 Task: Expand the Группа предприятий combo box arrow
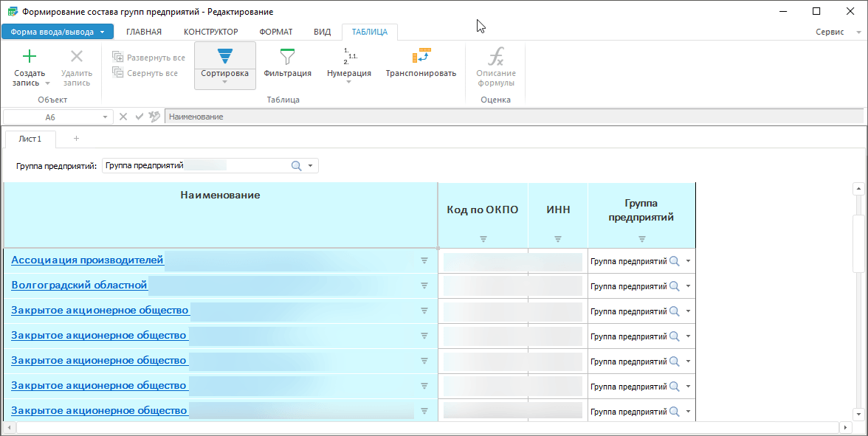[311, 166]
